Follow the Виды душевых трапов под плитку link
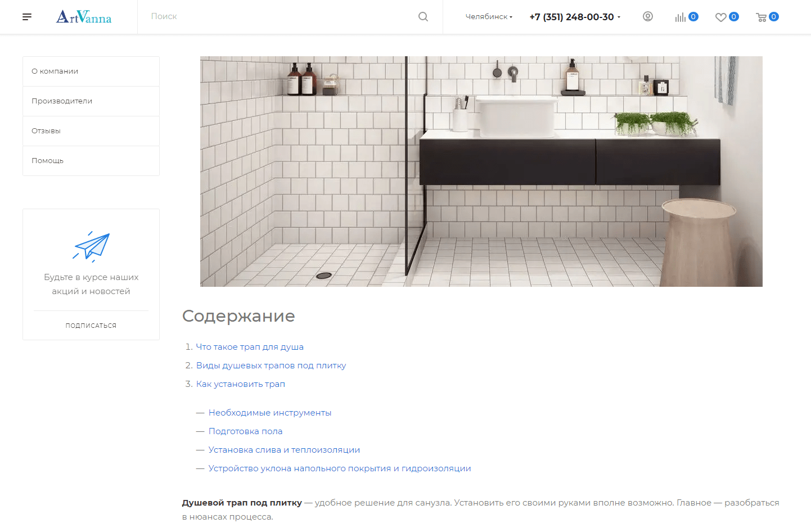Viewport: 811px width, 532px height. pos(271,366)
